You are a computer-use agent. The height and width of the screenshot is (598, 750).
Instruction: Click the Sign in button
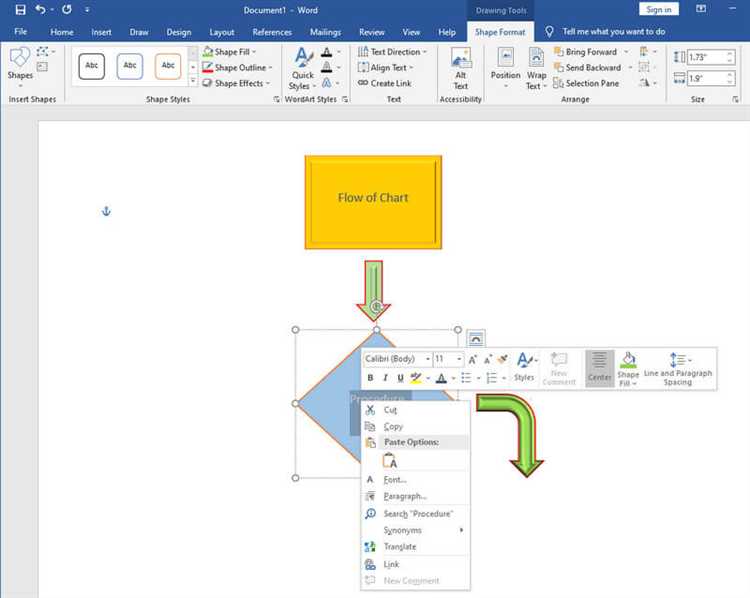pos(659,10)
